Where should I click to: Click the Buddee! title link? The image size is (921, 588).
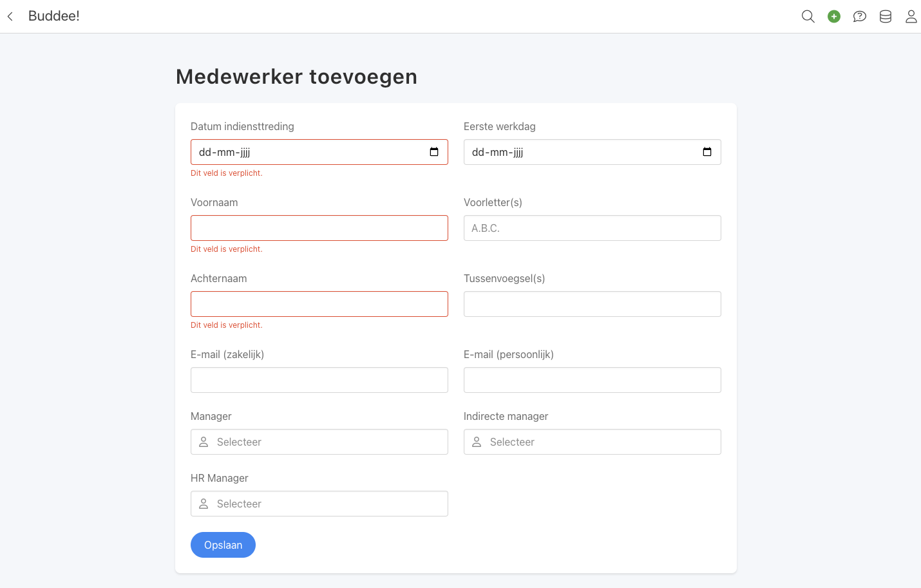54,16
